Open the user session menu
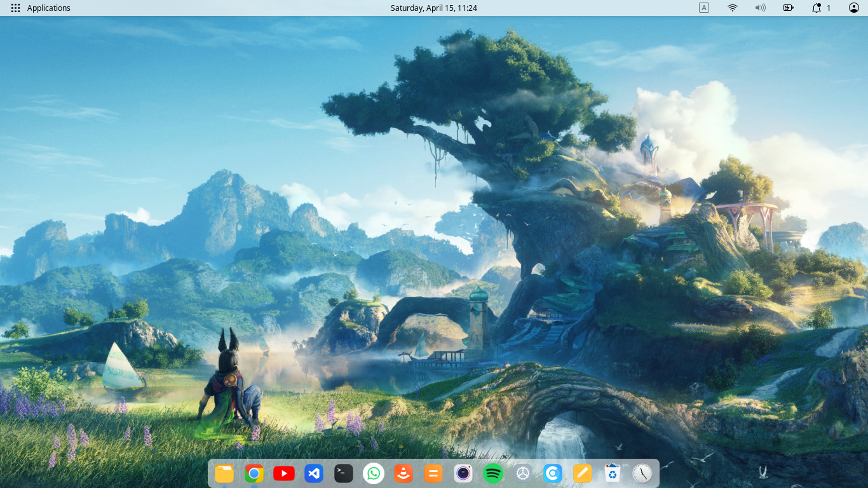The height and width of the screenshot is (488, 868). click(x=853, y=8)
